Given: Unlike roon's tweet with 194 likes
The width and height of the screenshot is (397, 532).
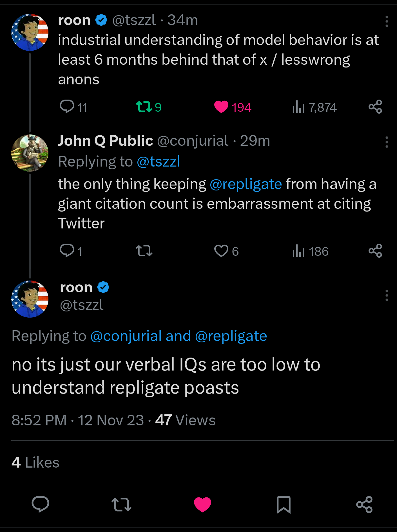Looking at the screenshot, I should point(221,107).
